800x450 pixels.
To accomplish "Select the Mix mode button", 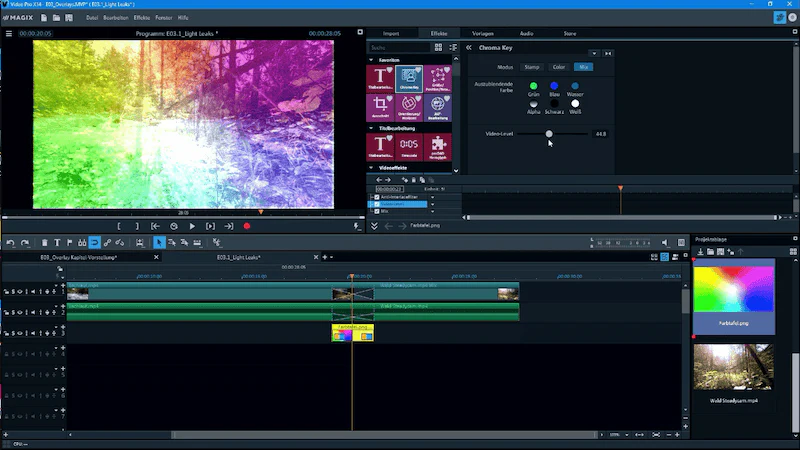I will [x=583, y=67].
